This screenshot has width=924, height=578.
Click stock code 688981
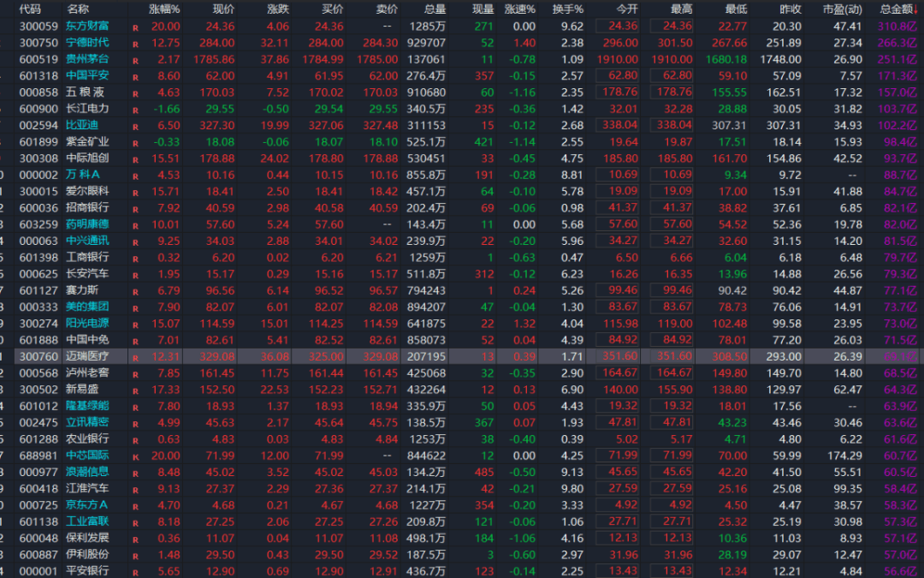[38, 456]
